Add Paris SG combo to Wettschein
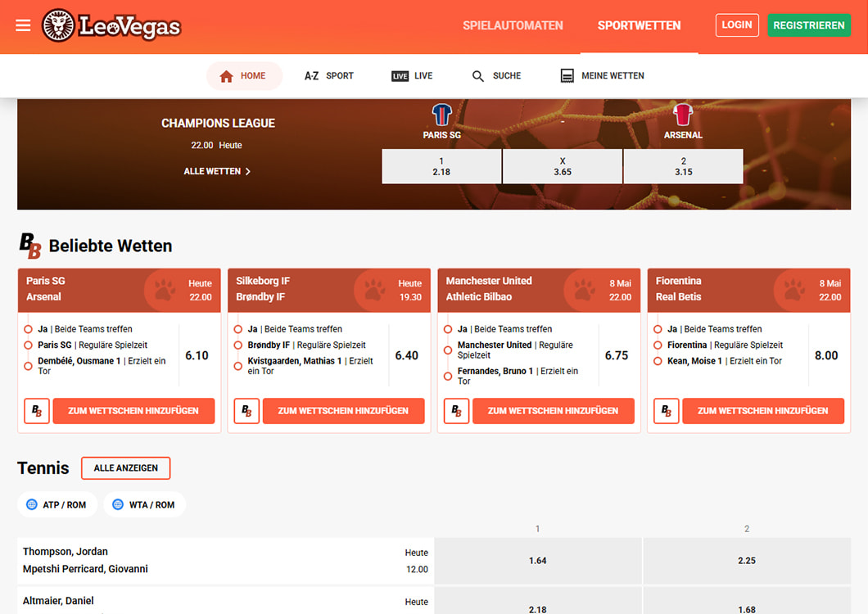868x614 pixels. tap(133, 411)
